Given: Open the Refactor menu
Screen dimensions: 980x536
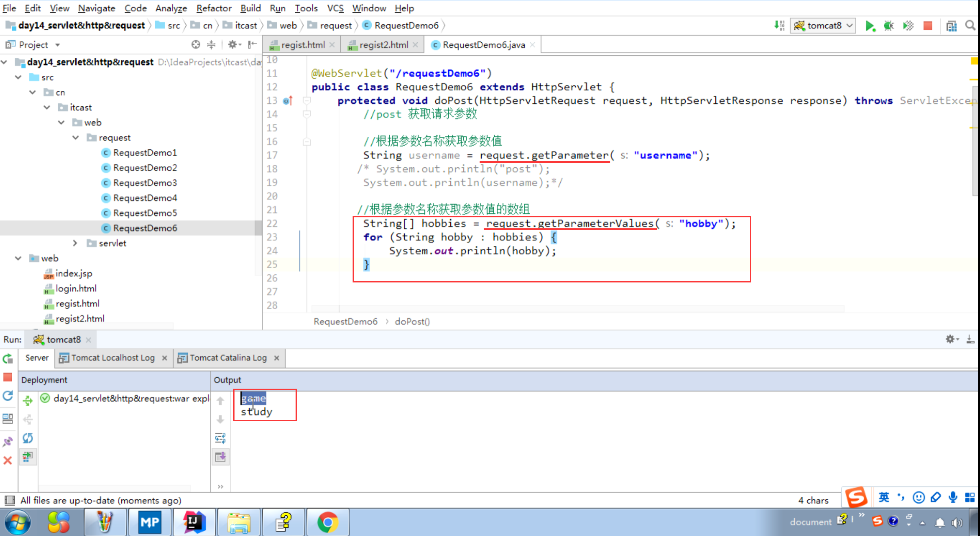Looking at the screenshot, I should (x=213, y=8).
